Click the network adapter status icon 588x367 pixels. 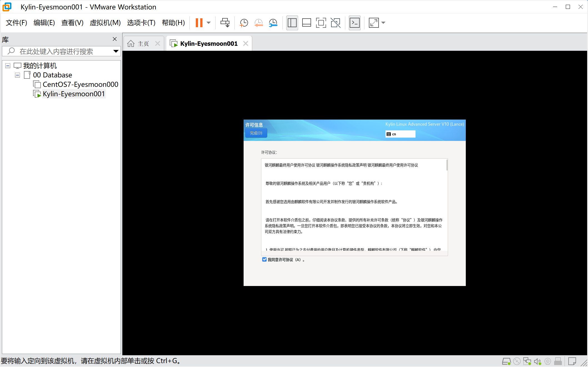point(527,361)
